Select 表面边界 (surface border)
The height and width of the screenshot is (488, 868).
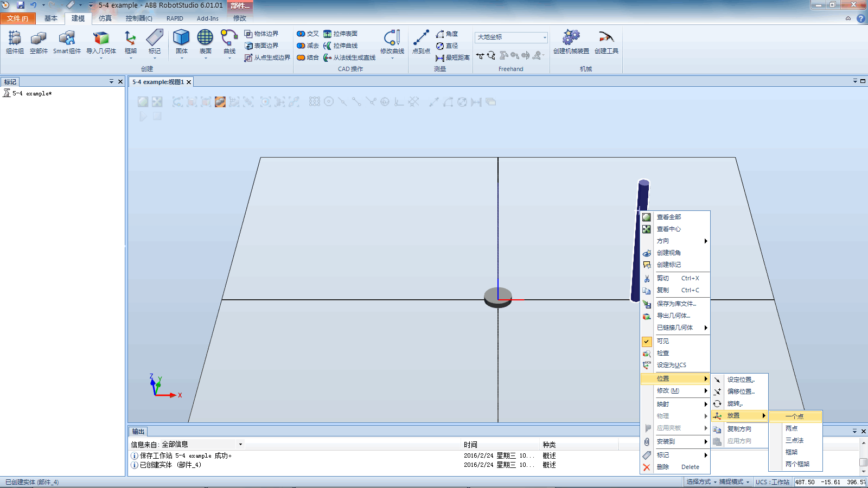261,46
